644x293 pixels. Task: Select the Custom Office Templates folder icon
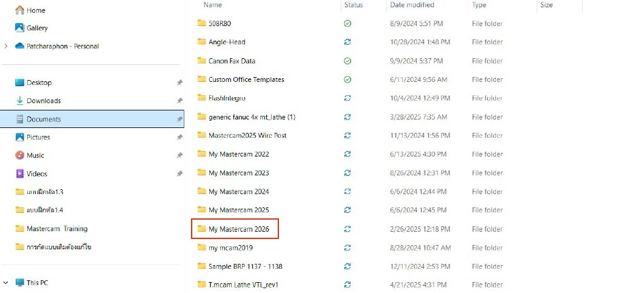coord(201,79)
